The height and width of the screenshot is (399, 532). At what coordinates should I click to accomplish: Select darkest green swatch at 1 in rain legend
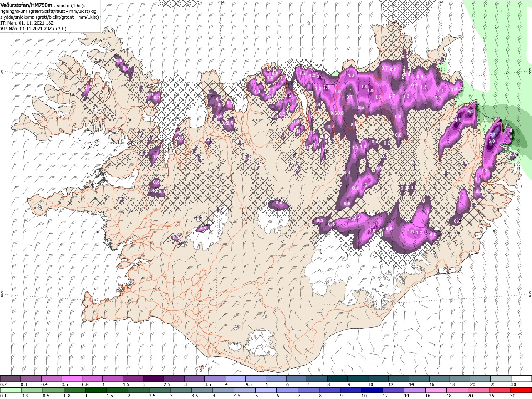pos(96,390)
